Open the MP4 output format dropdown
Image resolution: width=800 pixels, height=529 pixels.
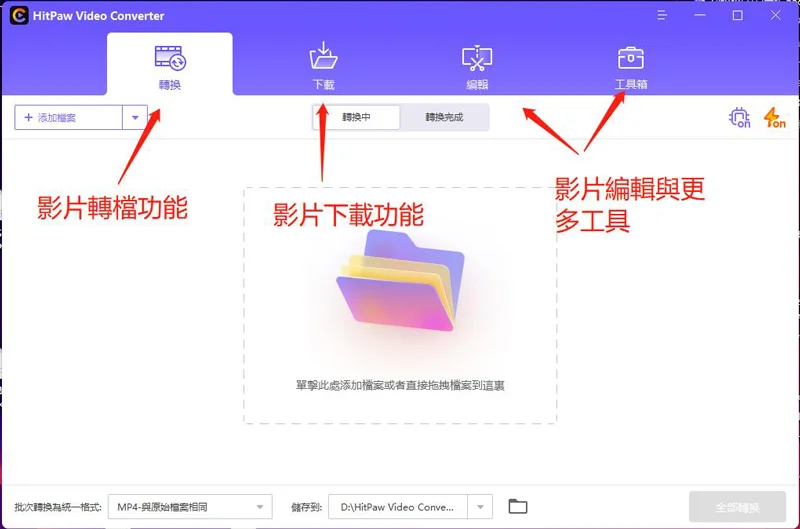pos(189,507)
